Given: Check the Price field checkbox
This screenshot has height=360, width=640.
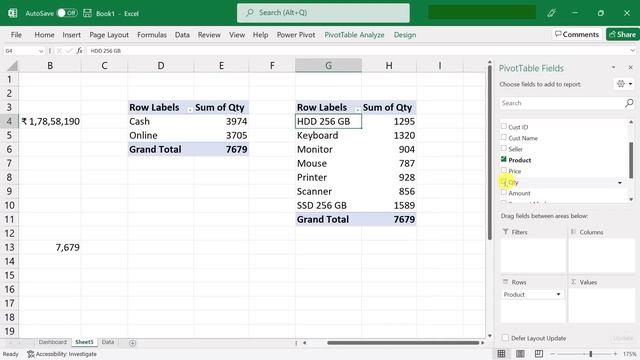Looking at the screenshot, I should 504,171.
